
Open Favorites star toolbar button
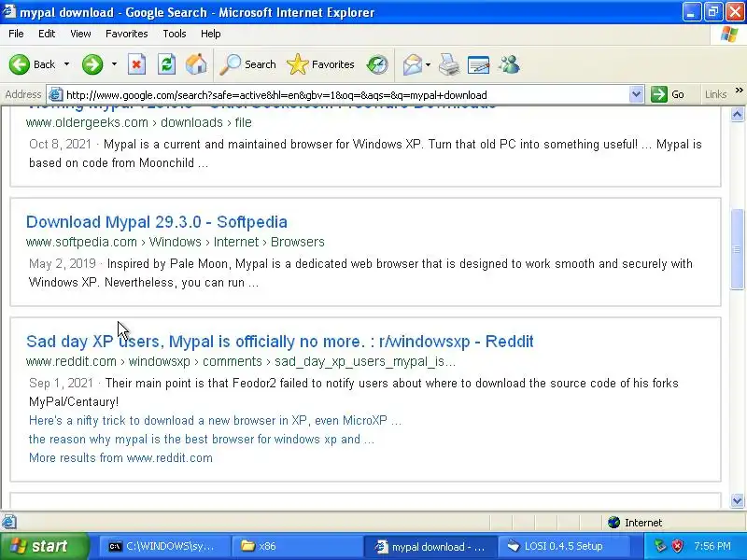(320, 64)
